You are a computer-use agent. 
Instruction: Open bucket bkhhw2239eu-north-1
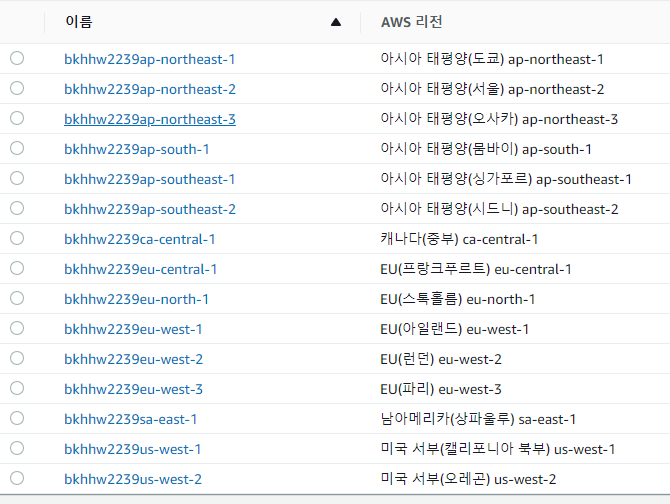point(136,299)
